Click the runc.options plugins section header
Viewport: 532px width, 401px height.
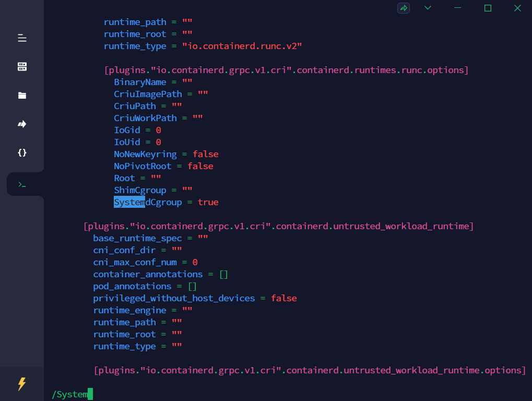286,70
